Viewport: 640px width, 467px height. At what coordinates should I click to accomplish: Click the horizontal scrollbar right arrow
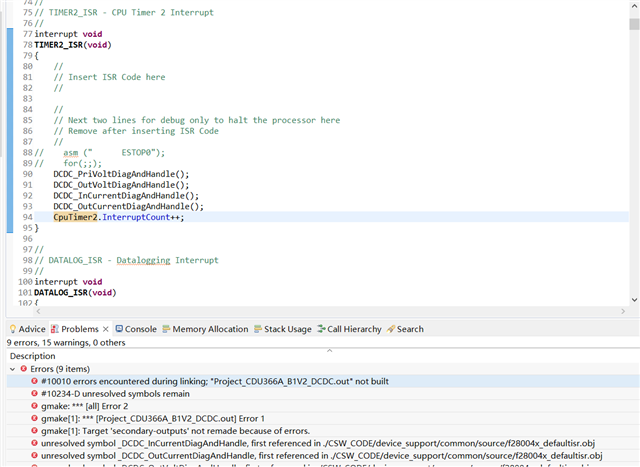pyautogui.click(x=623, y=311)
